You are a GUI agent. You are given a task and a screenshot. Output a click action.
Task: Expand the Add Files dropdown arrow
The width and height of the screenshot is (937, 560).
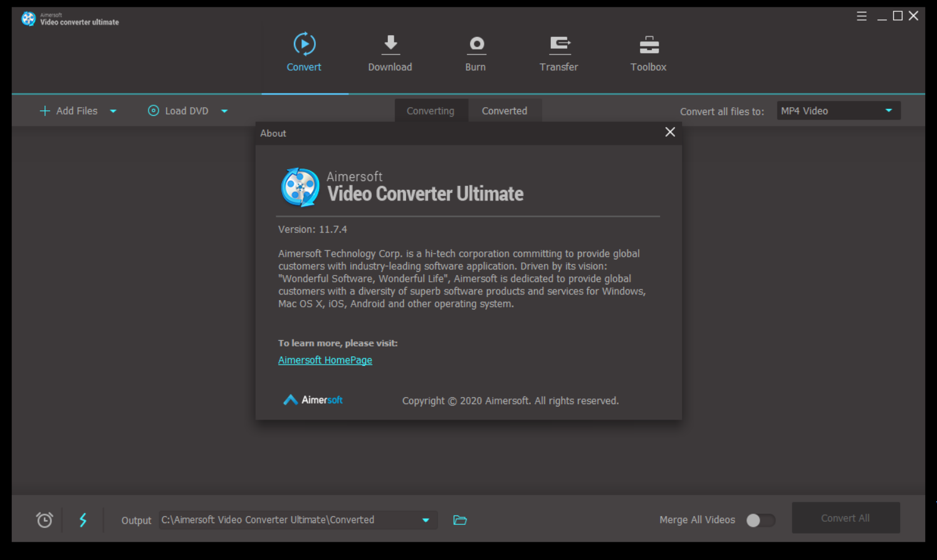[113, 111]
